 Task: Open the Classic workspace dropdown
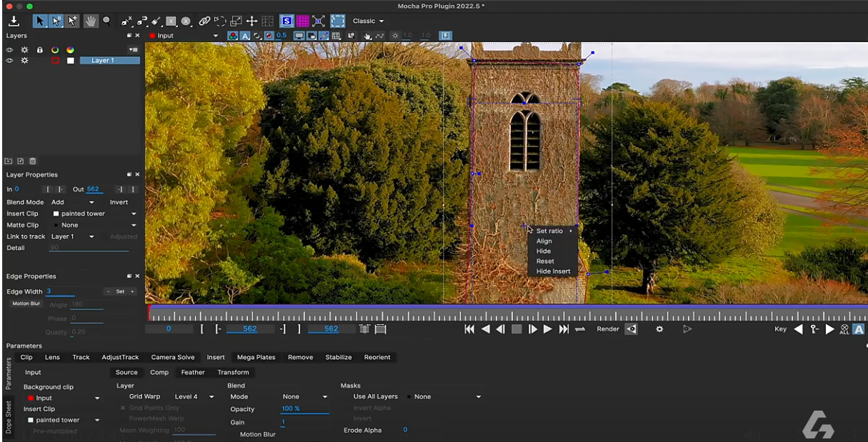coord(368,21)
